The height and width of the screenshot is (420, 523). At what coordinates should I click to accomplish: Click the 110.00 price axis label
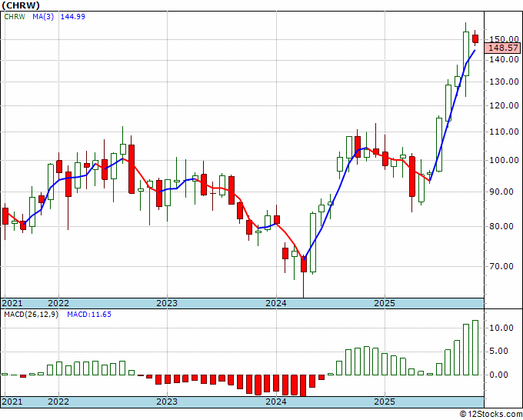(x=505, y=132)
